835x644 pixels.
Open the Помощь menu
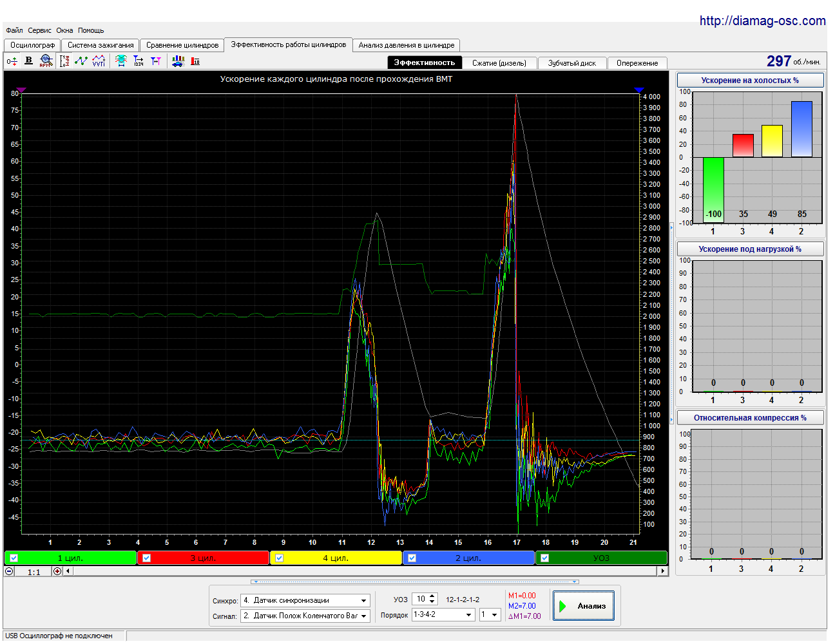coord(91,30)
